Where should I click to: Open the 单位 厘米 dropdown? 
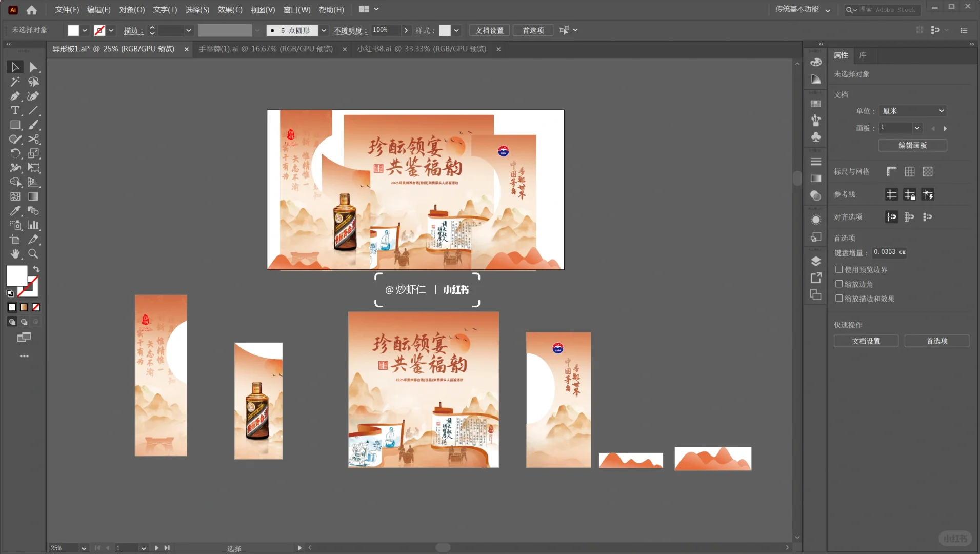(x=913, y=111)
